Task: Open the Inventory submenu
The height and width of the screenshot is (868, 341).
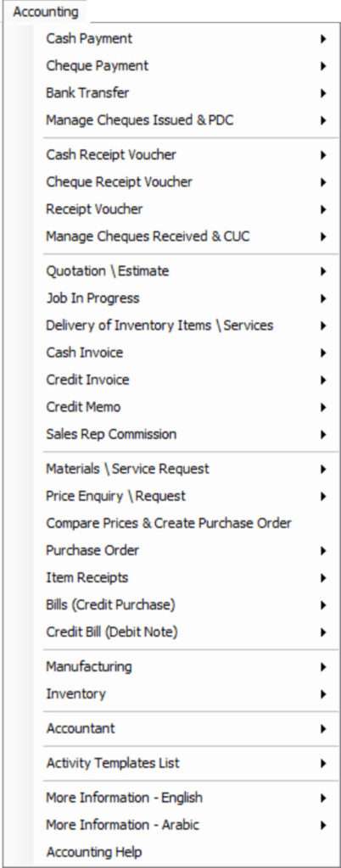Action: coord(186,693)
